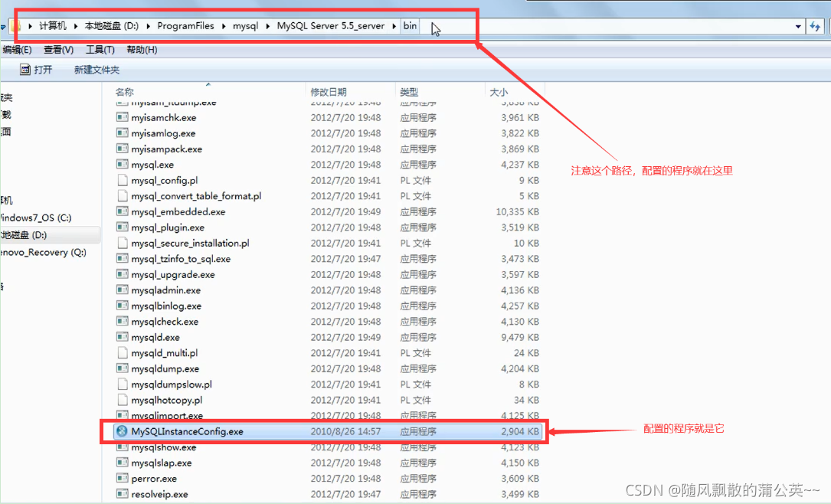Click the 2010/8/26 14:57 date cell

point(345,431)
